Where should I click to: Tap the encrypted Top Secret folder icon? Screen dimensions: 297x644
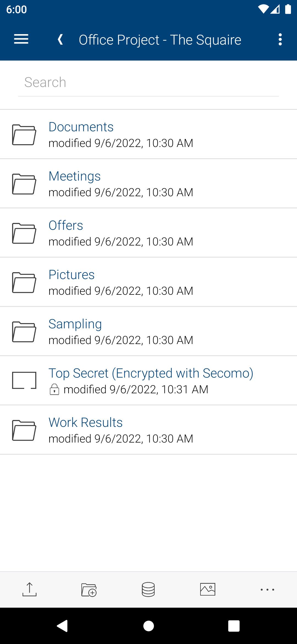[24, 381]
